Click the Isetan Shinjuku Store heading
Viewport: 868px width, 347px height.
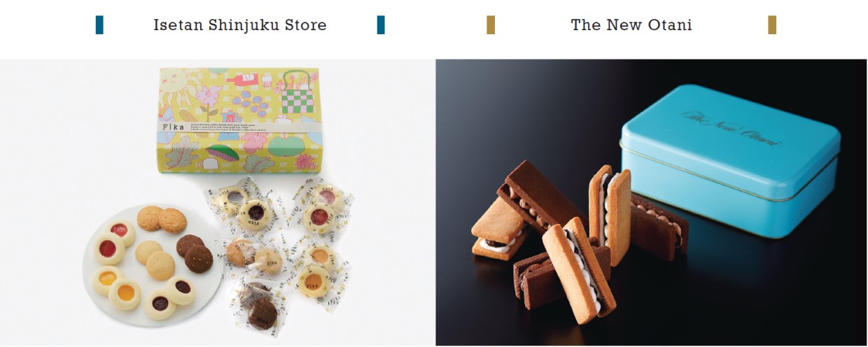coord(240,25)
